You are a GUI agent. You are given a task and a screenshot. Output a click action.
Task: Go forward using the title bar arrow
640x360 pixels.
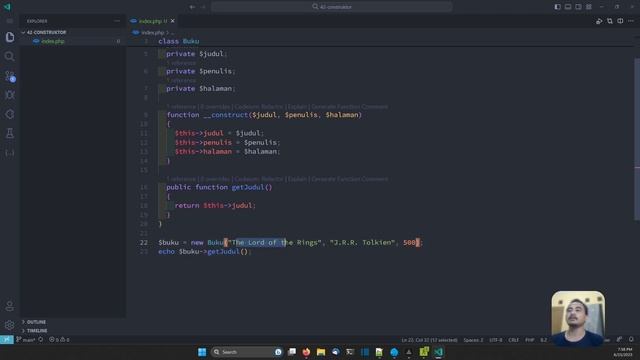(x=203, y=7)
